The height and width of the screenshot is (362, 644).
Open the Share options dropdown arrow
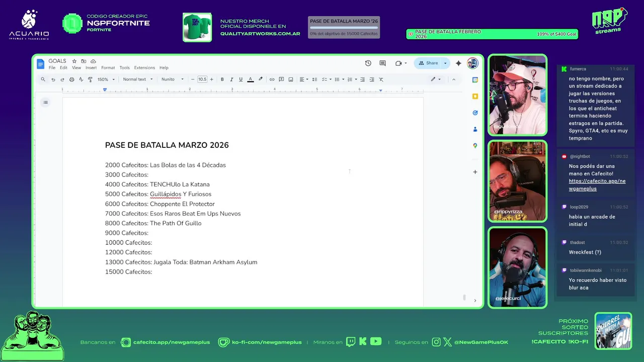[x=445, y=63]
